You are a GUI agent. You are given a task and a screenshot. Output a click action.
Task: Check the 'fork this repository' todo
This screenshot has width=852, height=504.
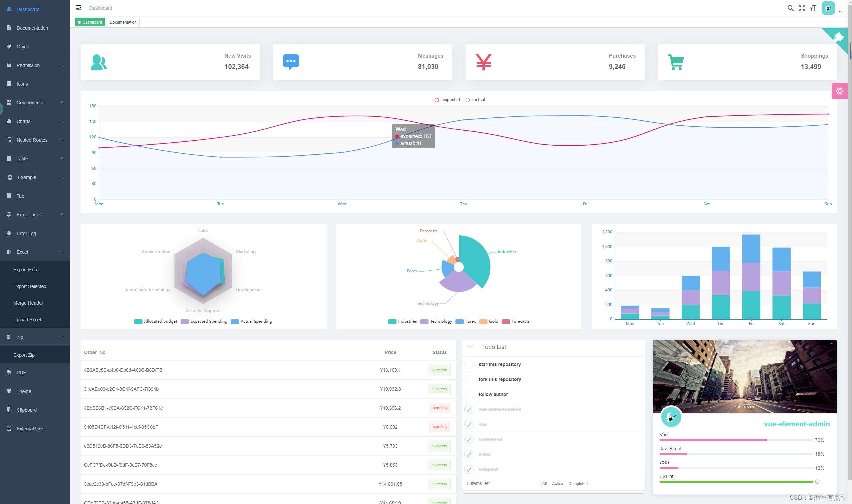(x=469, y=379)
